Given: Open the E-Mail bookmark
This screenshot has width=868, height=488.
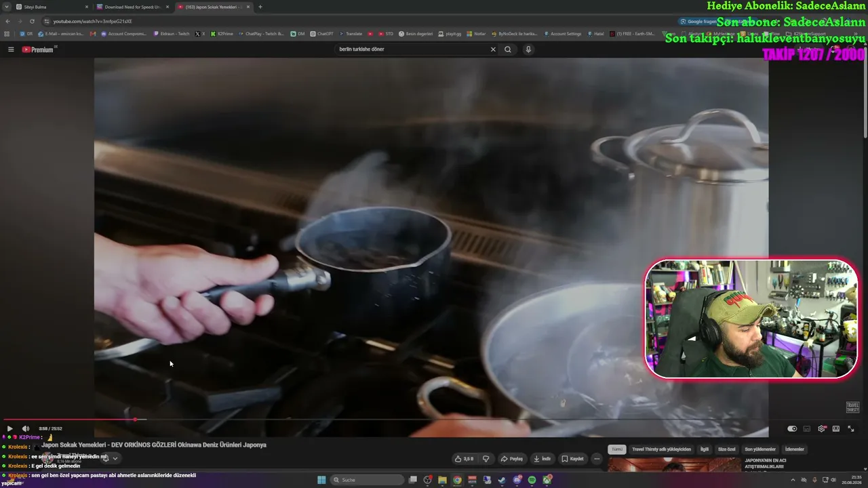Looking at the screenshot, I should [61, 34].
